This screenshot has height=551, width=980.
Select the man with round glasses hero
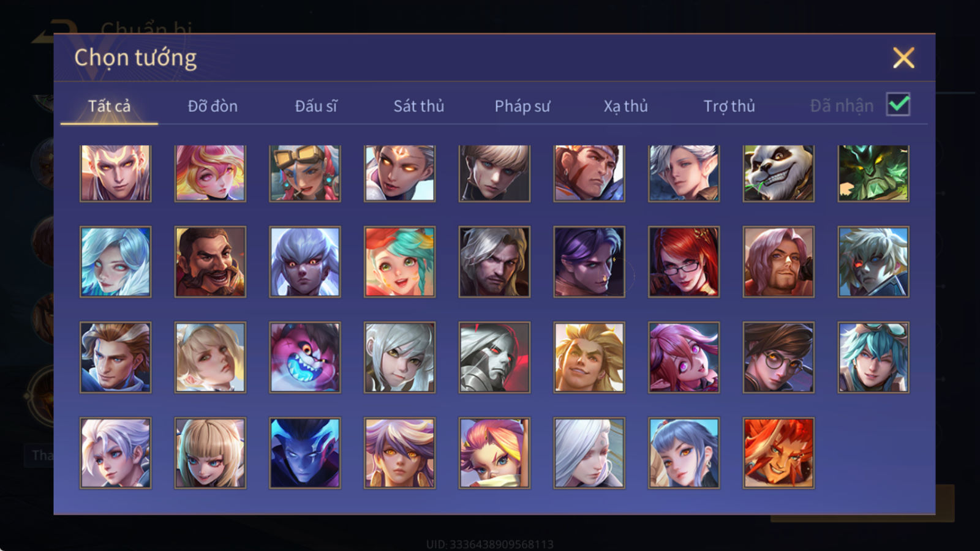(778, 358)
